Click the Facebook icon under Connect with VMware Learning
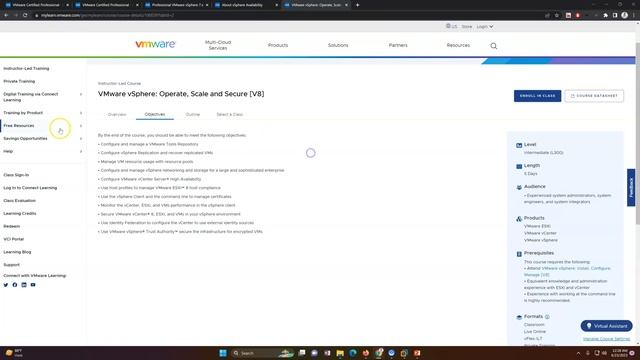Viewport: 640px width, 360px height. pos(15,285)
